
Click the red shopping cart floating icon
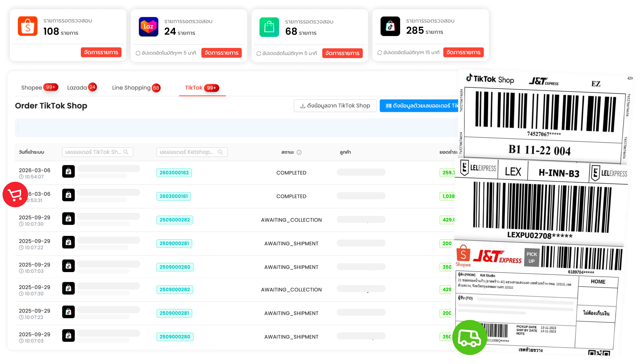click(15, 194)
